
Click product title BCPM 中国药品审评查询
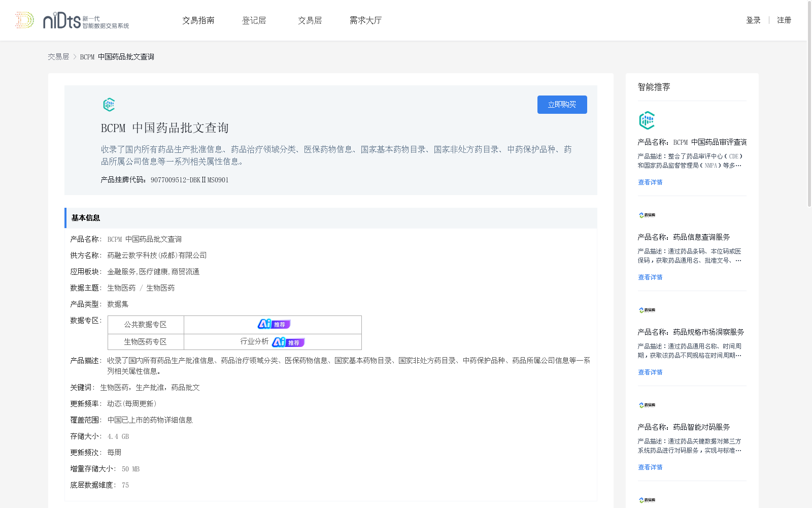pos(710,142)
